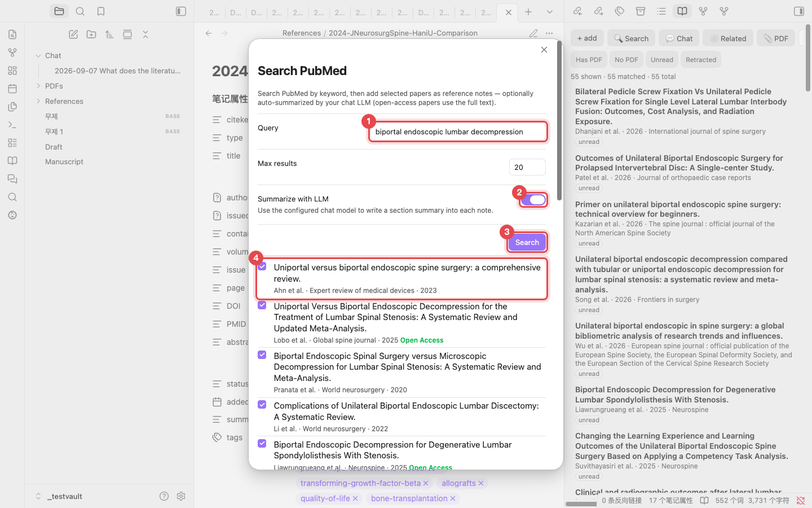
Task: Uncheck the Lobo et al. paper checkbox
Action: (262, 305)
